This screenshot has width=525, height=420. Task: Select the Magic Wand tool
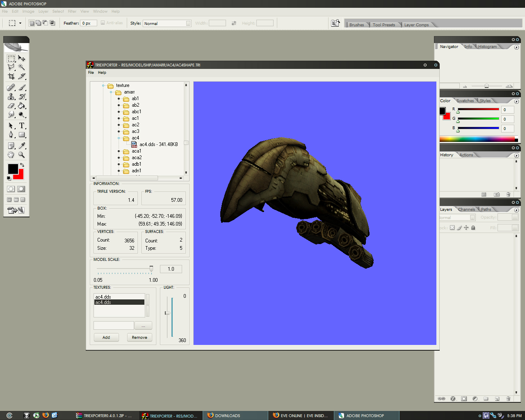[x=22, y=67]
